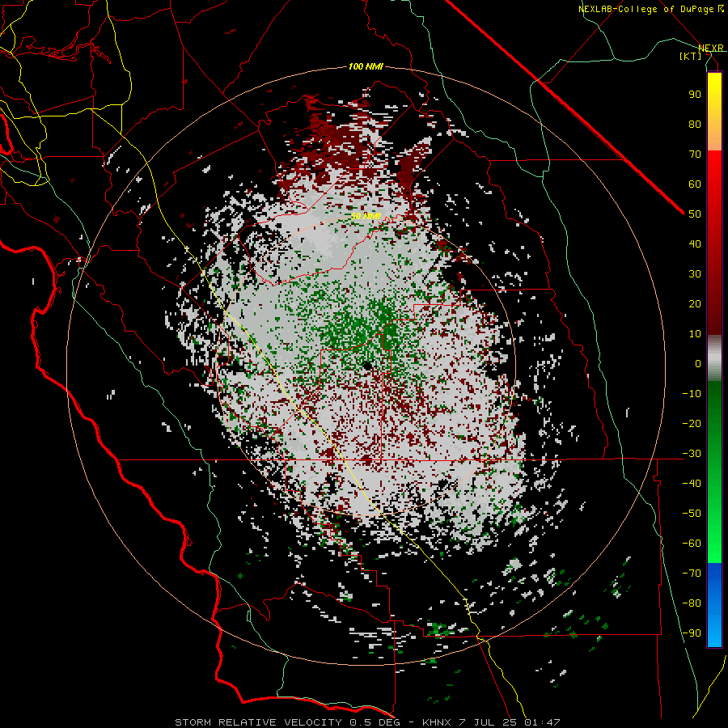Click the 0 value on the velocity scale
Image resolution: width=728 pixels, height=728 pixels.
point(698,363)
